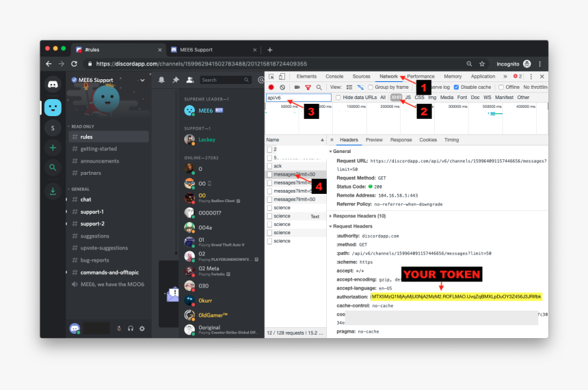Open the Cookies tab
Screen dimensions: 588x390
click(428, 140)
